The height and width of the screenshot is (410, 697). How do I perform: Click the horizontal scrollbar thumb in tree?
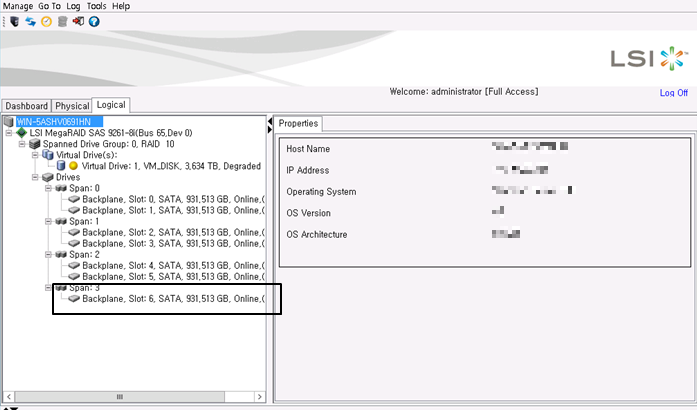tap(120, 396)
